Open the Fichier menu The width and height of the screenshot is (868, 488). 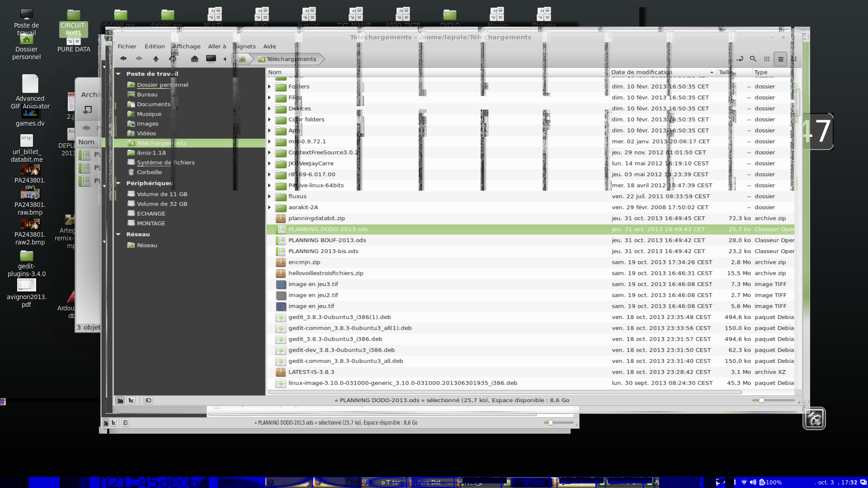coord(127,46)
